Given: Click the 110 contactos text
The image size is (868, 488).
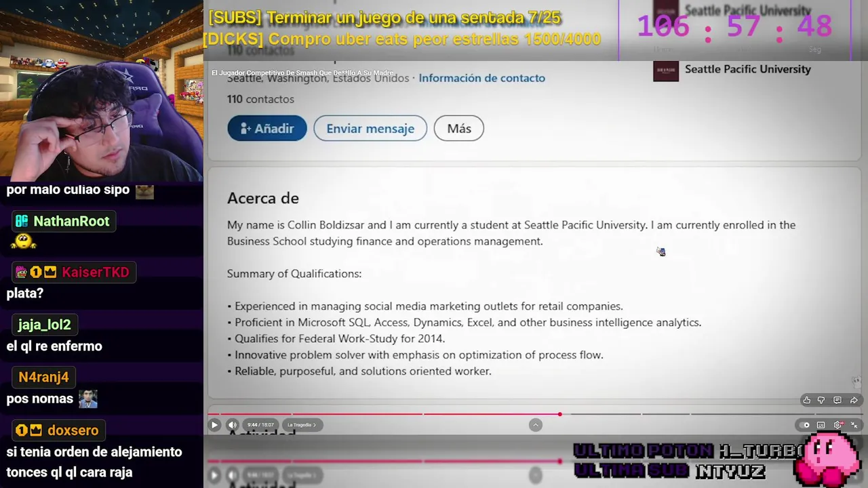Looking at the screenshot, I should pyautogui.click(x=260, y=99).
